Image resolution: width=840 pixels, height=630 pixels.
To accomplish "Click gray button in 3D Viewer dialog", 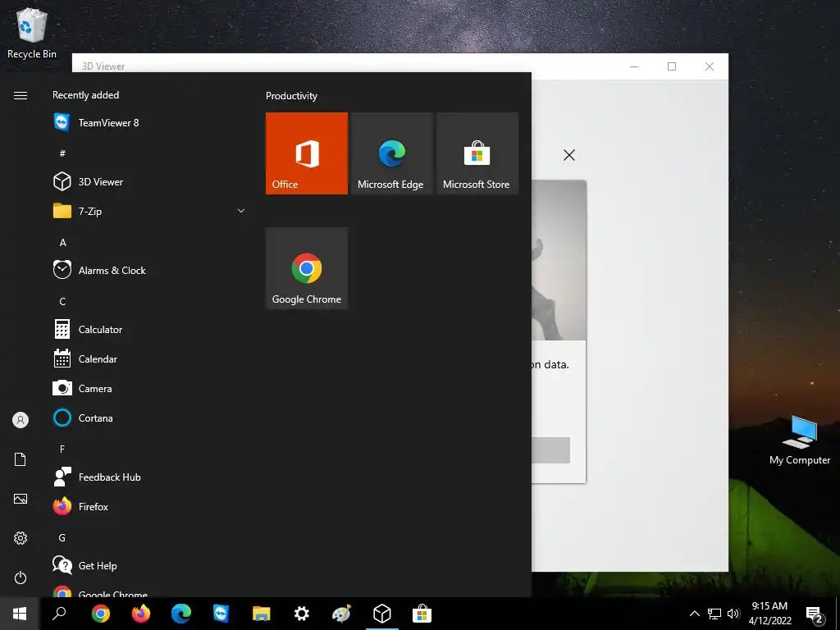I will [550, 450].
